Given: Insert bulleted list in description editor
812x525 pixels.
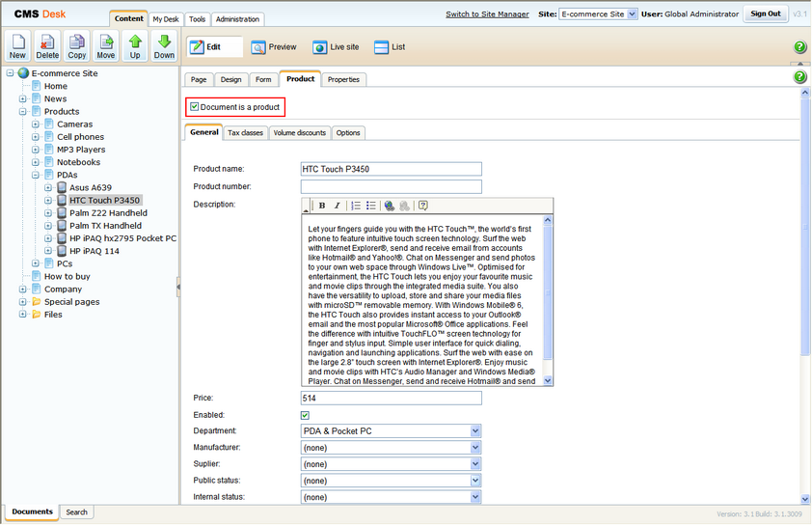Looking at the screenshot, I should tap(370, 206).
